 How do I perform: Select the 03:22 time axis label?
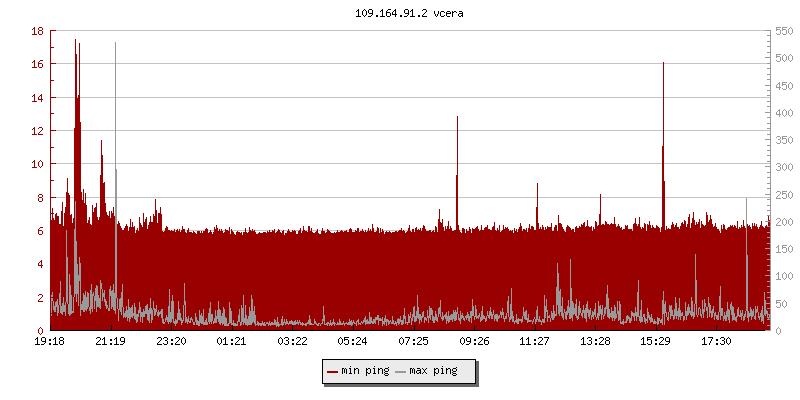(x=292, y=342)
